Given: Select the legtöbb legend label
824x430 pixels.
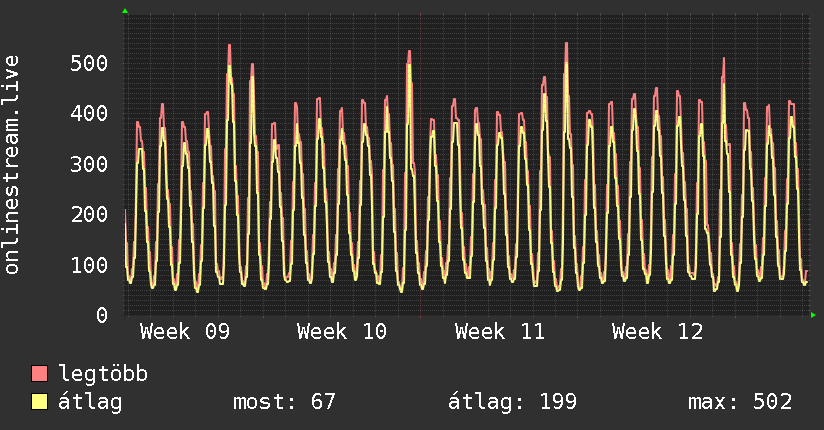Looking at the screenshot, I should tap(103, 374).
